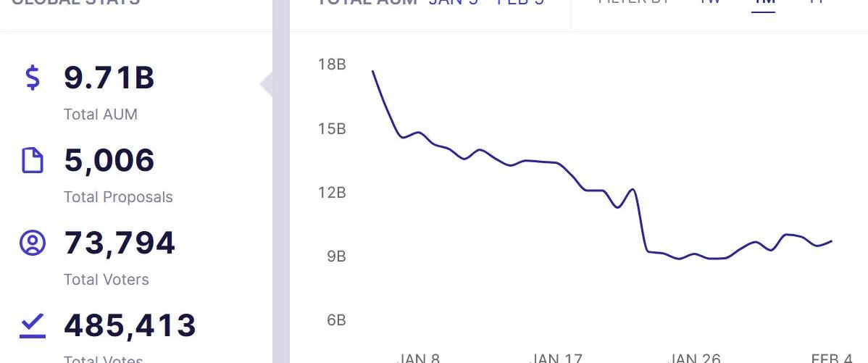868x363 pixels.
Task: Select the 5,006 proposals figure
Action: 109,160
